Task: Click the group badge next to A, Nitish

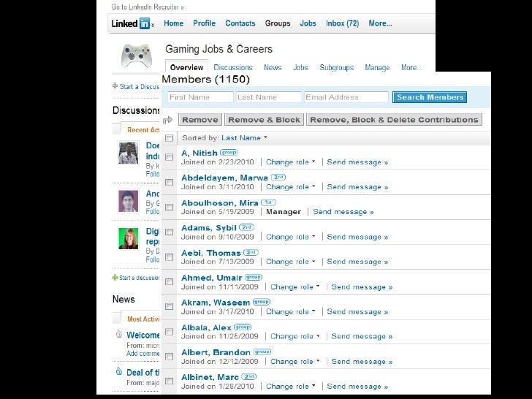Action: 228,152
